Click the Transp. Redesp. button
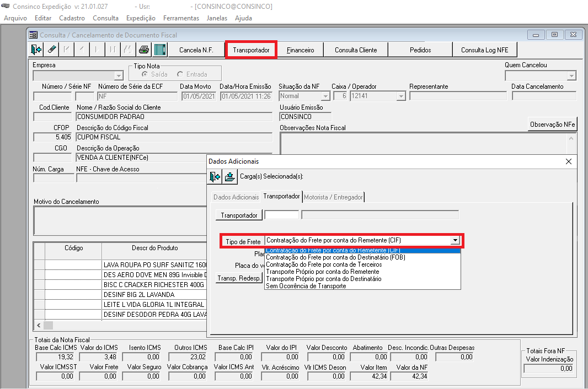The width and height of the screenshot is (588, 389). [x=239, y=278]
